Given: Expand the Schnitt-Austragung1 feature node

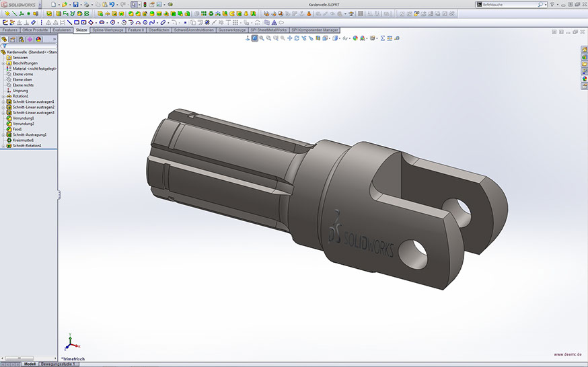Looking at the screenshot, I should point(3,134).
